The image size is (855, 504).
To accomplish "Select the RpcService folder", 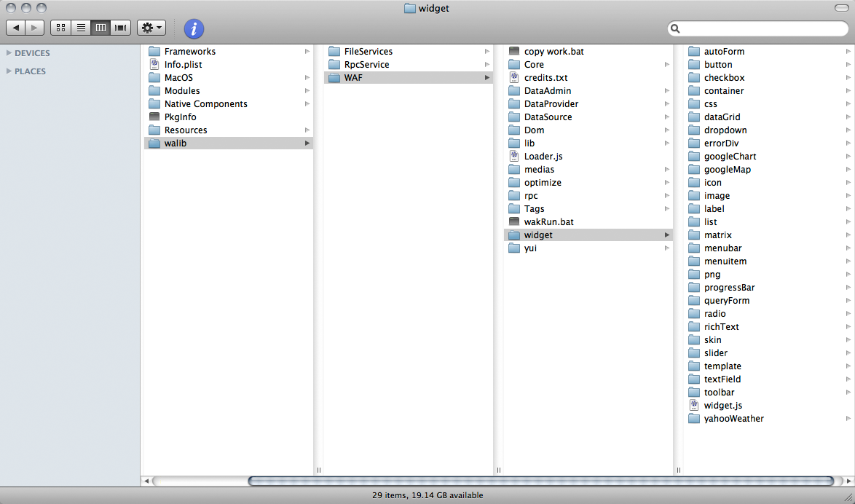I will pyautogui.click(x=366, y=65).
